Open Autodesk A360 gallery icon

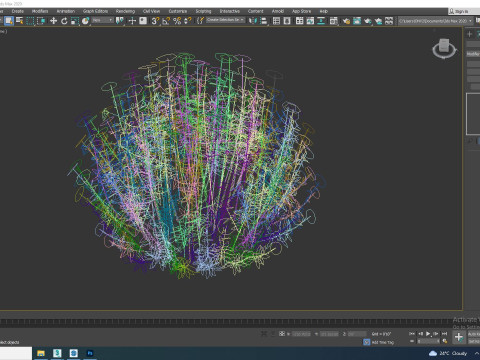[389, 21]
